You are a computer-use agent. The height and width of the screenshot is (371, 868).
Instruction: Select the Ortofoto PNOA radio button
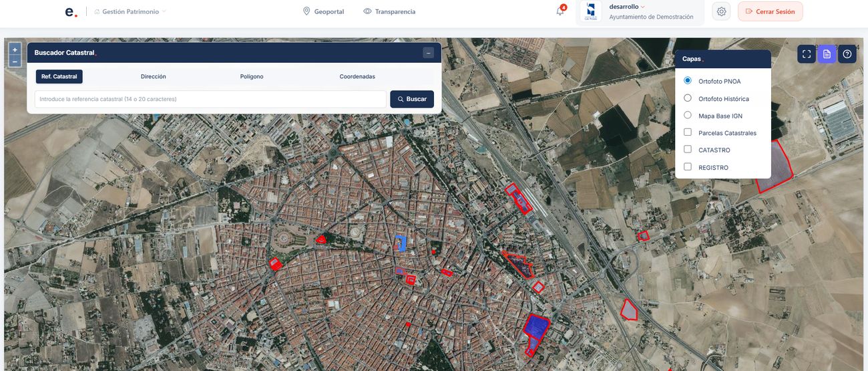coord(688,81)
